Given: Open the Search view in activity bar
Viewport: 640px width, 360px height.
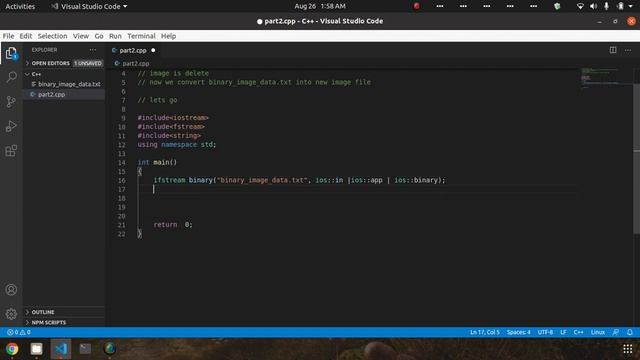Looking at the screenshot, I should 11,77.
